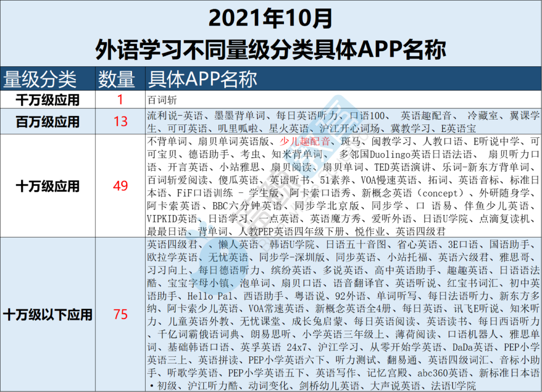
Task: Click the app name "墨墨背单词"
Action: 239,115
